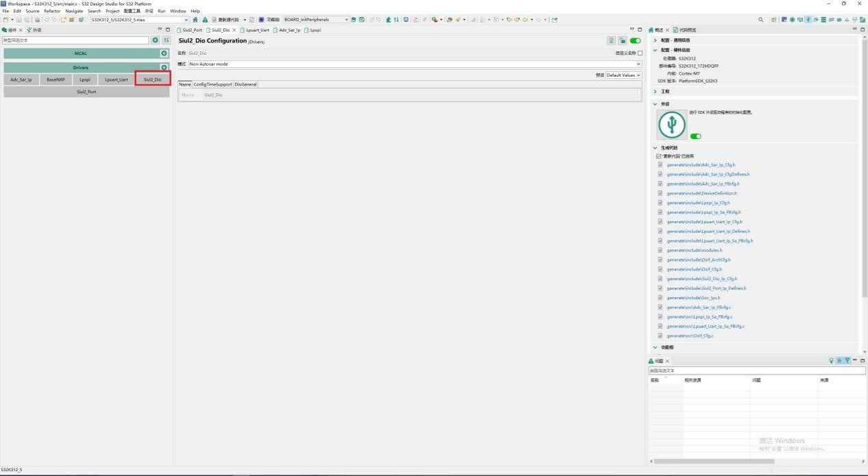Collapse the hardware configuration info section
This screenshot has width=868, height=476.
tap(655, 50)
